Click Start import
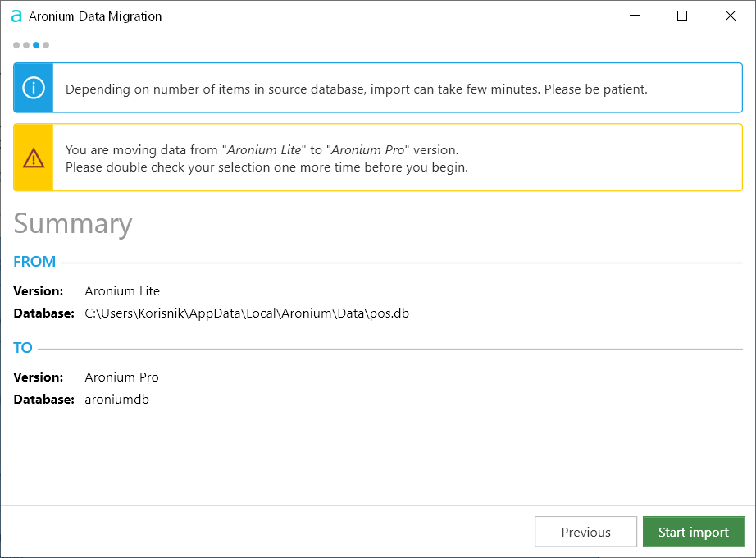This screenshot has width=756, height=558. click(694, 532)
